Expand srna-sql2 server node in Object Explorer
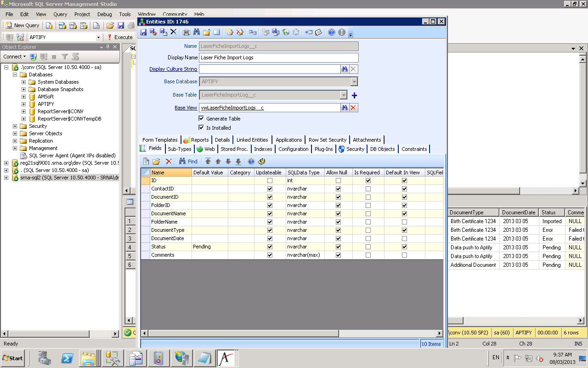This screenshot has width=588, height=368. [6, 178]
